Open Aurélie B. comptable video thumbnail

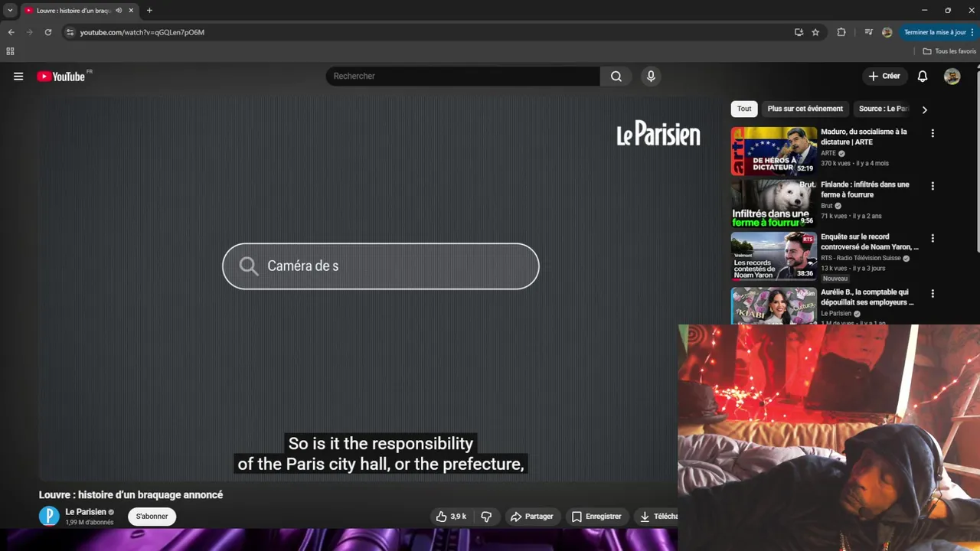(773, 305)
